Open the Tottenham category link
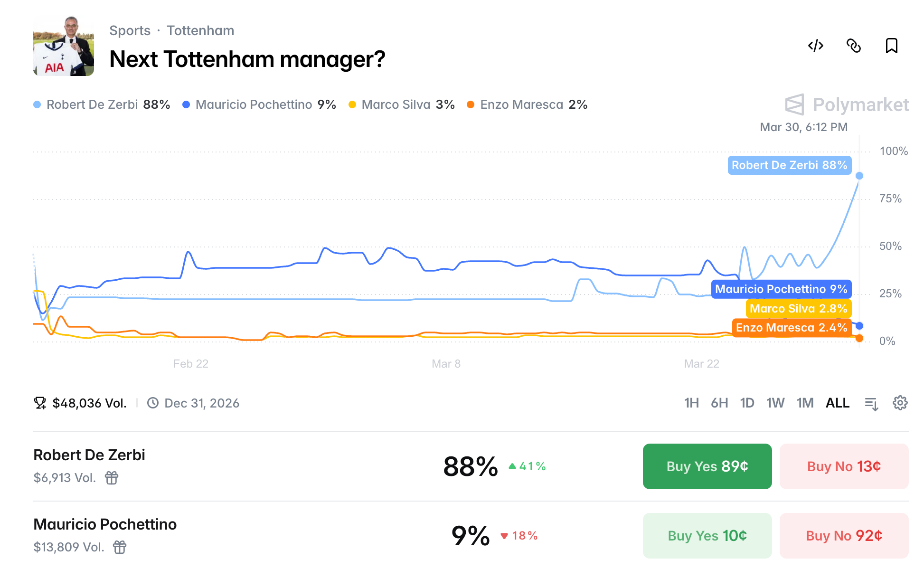This screenshot has width=924, height=569. point(200,31)
